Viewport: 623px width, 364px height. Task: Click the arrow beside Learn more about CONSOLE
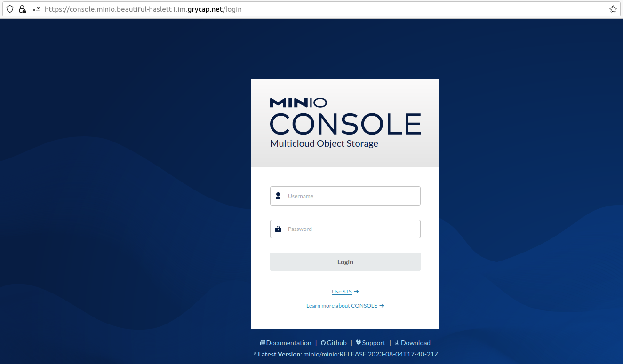pos(382,306)
